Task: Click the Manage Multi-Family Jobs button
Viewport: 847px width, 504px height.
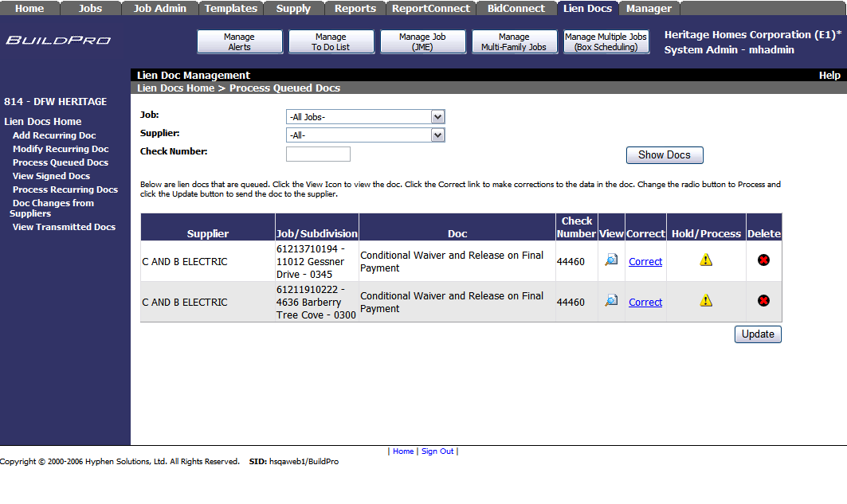Action: (514, 41)
